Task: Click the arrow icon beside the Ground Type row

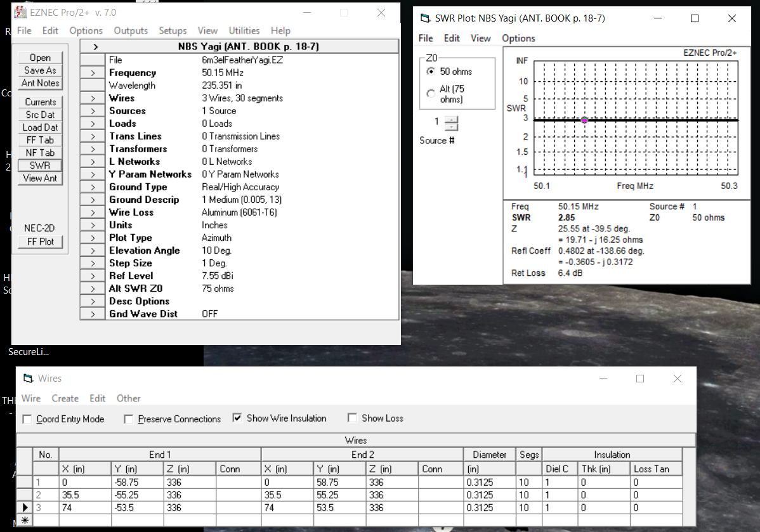Action: (93, 186)
